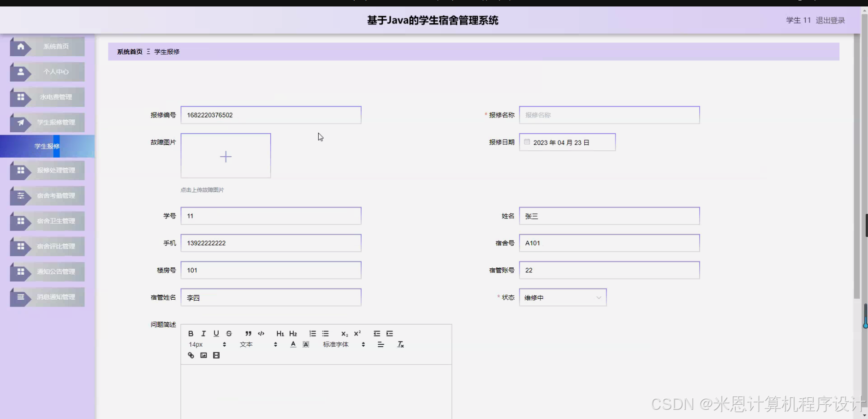Image resolution: width=868 pixels, height=419 pixels.
Task: Apply underline formatting to editor text
Action: point(216,333)
